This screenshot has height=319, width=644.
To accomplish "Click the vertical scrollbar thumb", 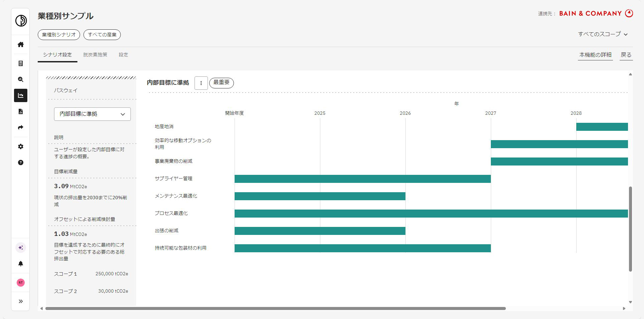I will 630,229.
